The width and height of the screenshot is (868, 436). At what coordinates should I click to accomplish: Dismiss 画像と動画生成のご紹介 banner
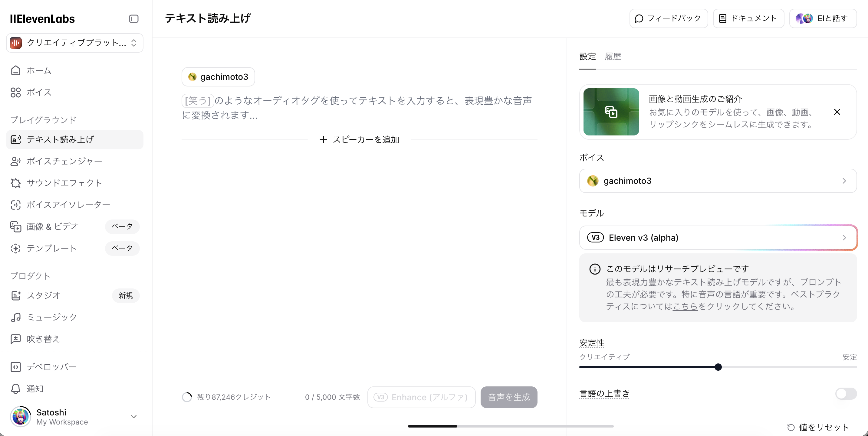click(x=837, y=112)
